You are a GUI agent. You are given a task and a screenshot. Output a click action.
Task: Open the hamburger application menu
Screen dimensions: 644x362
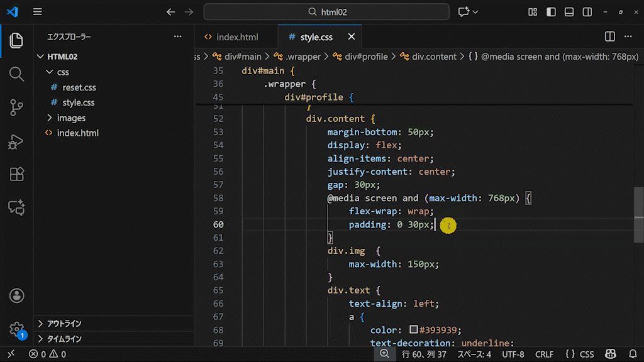point(38,12)
